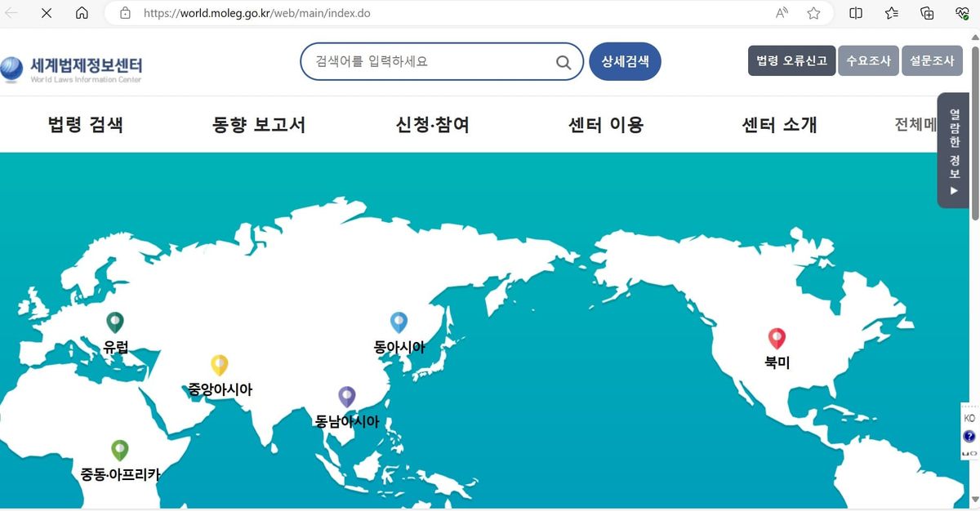Expand the 열람한 정보 side panel
This screenshot has width=980, height=511.
coord(953,149)
